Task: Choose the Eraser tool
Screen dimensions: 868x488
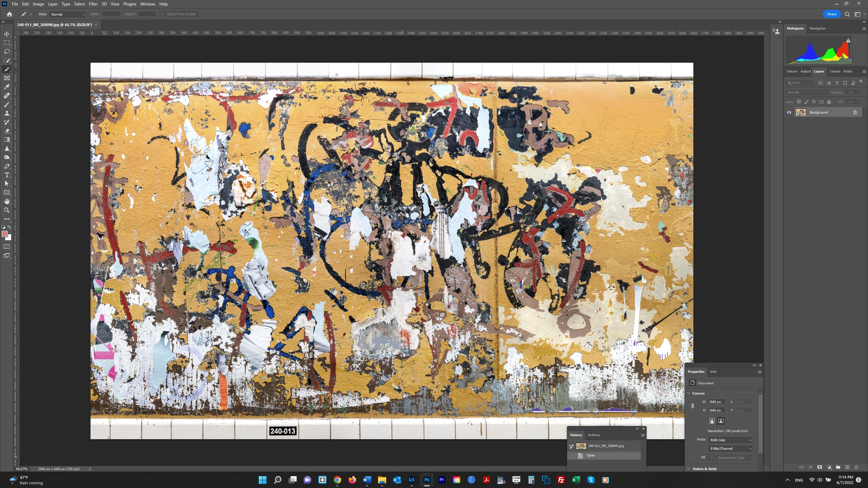Action: click(7, 131)
